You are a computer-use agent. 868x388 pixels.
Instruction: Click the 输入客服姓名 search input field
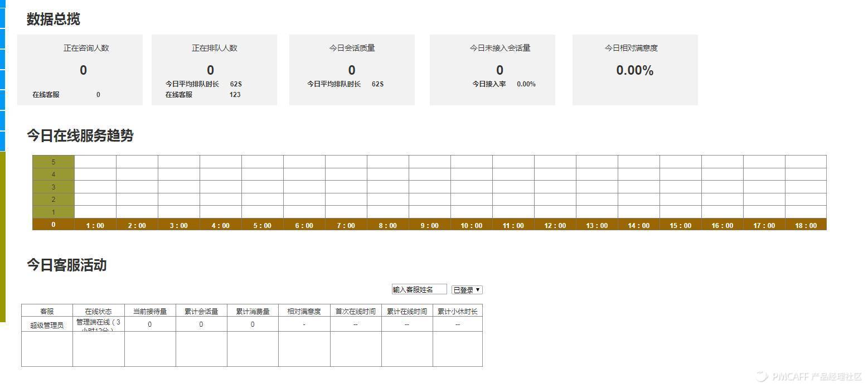click(x=419, y=289)
